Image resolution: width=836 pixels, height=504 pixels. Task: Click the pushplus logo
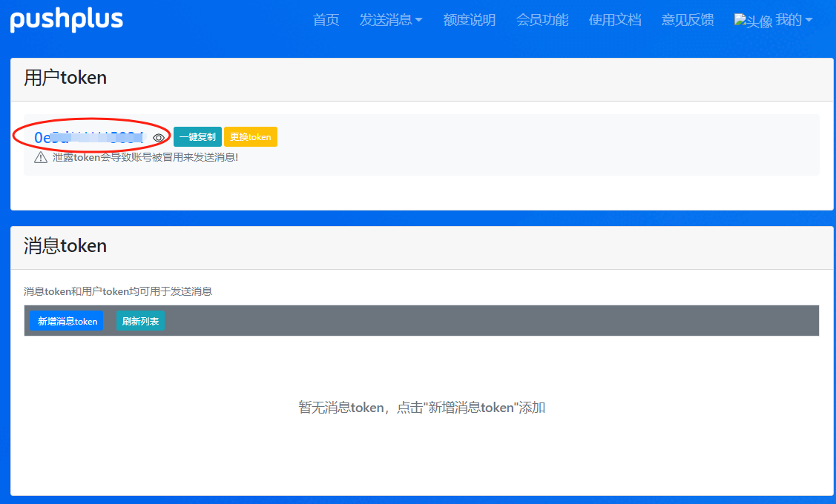[67, 20]
